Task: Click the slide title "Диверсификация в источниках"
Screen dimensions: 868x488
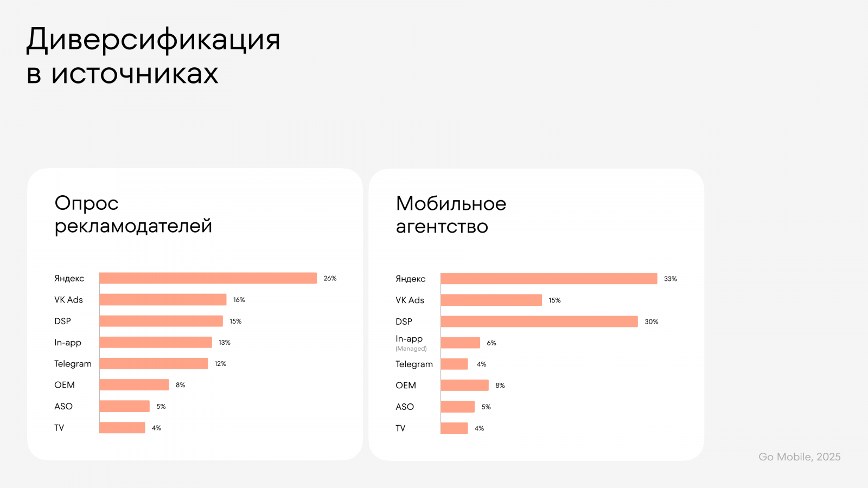Action: tap(153, 56)
